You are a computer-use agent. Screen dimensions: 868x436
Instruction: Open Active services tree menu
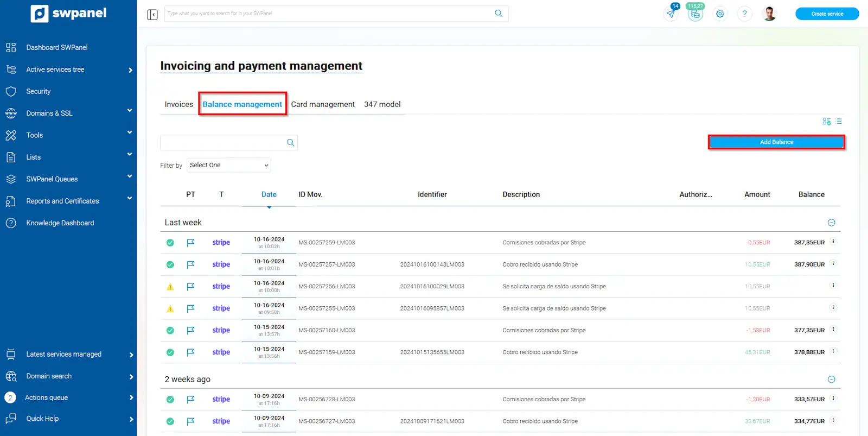(x=55, y=69)
